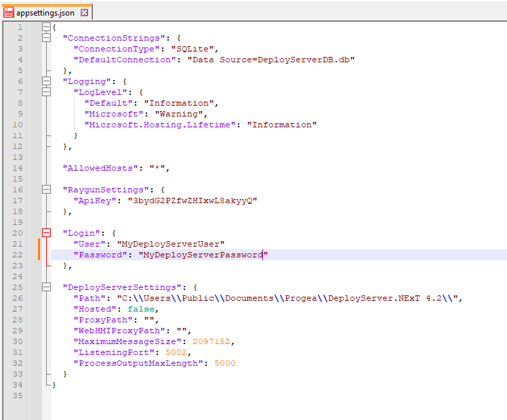Click the "AllowedHosts" key

100,168
